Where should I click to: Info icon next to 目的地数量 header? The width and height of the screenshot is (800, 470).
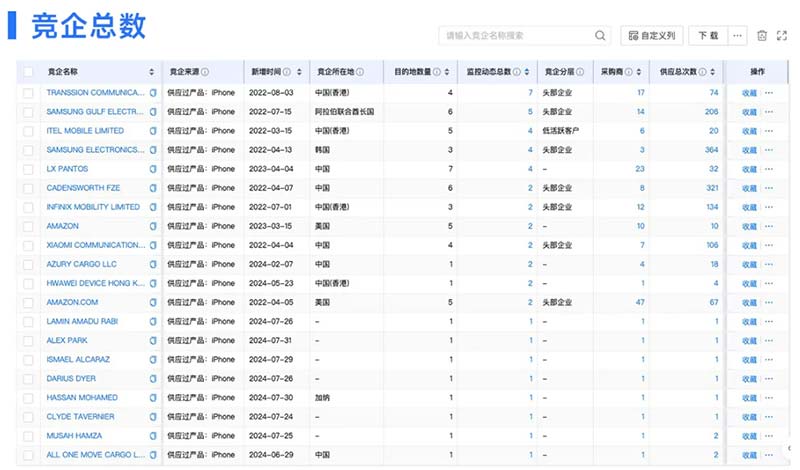[x=437, y=72]
